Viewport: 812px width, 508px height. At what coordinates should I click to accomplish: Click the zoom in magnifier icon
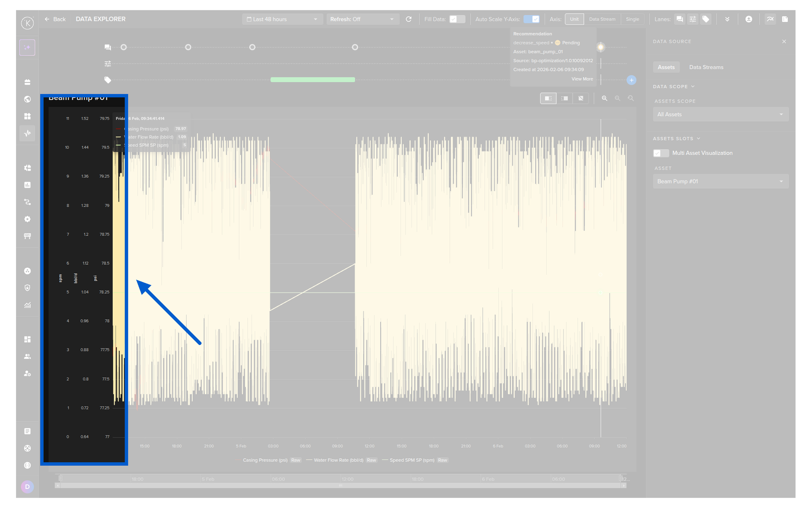click(604, 98)
